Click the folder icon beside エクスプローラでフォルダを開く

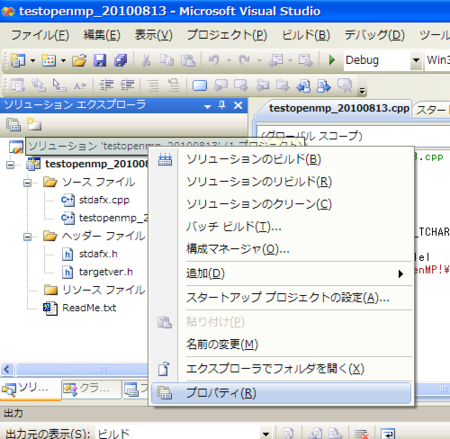coord(164,369)
